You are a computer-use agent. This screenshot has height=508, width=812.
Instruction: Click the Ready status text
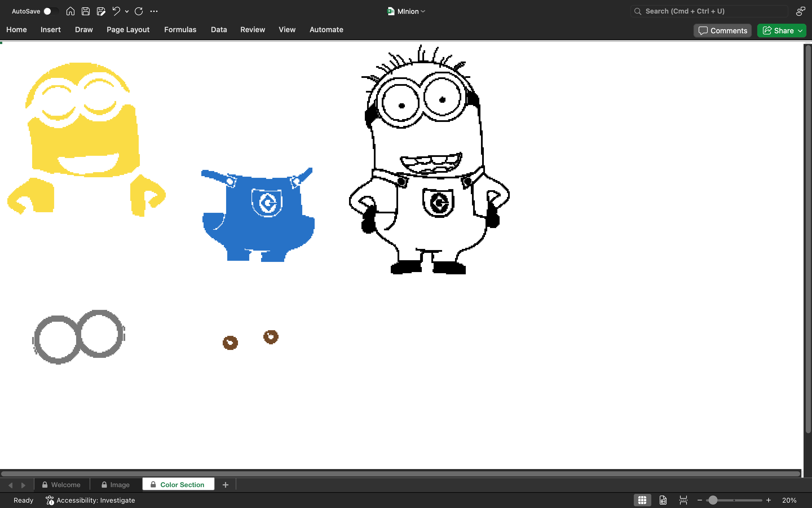[x=23, y=500]
